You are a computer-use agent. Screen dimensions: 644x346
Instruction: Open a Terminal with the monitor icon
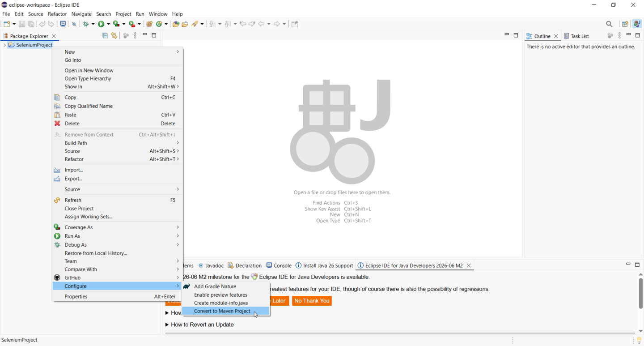63,24
